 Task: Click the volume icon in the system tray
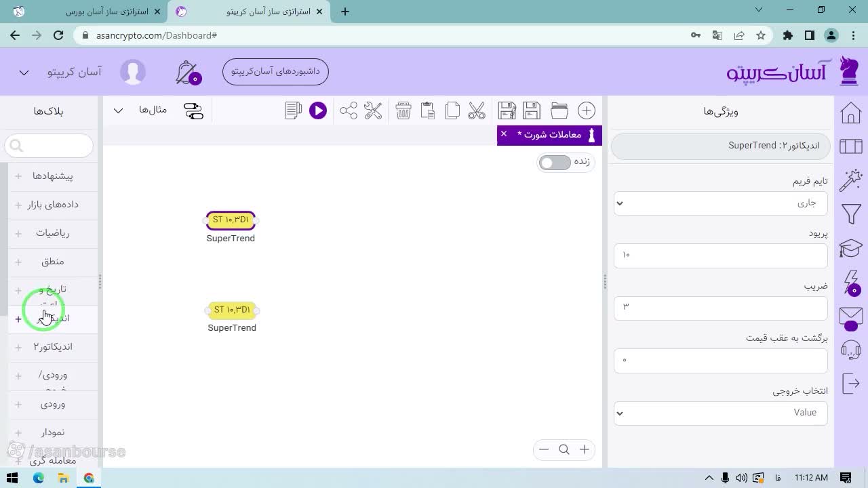point(742,478)
